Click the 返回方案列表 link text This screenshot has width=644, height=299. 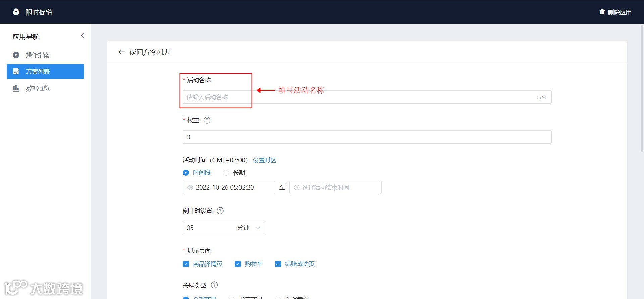pos(150,52)
